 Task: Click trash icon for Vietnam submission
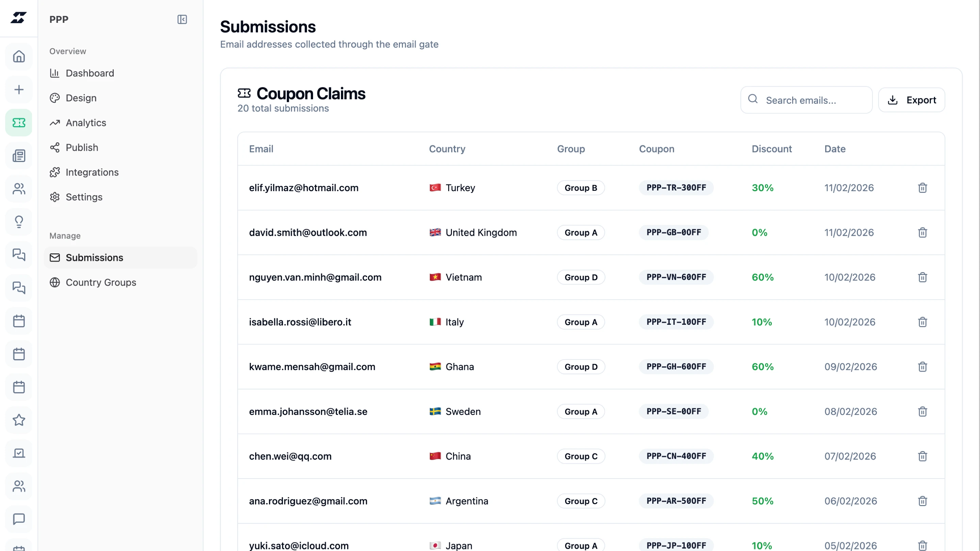pyautogui.click(x=922, y=277)
